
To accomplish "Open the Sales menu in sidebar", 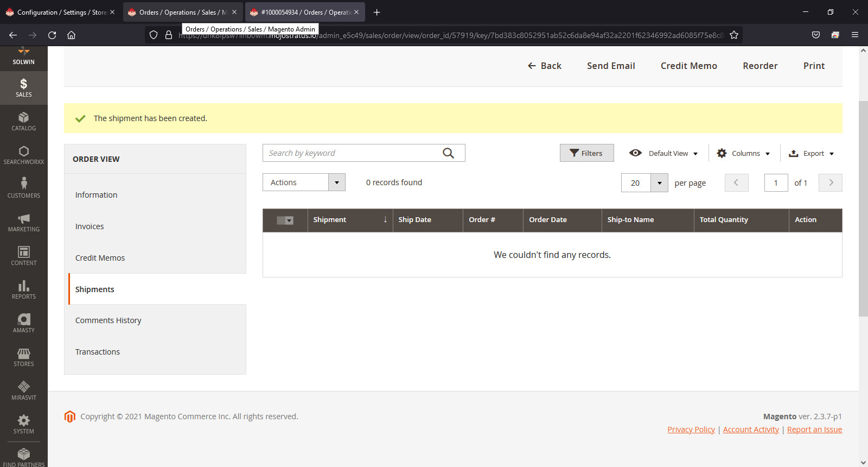I will click(23, 87).
